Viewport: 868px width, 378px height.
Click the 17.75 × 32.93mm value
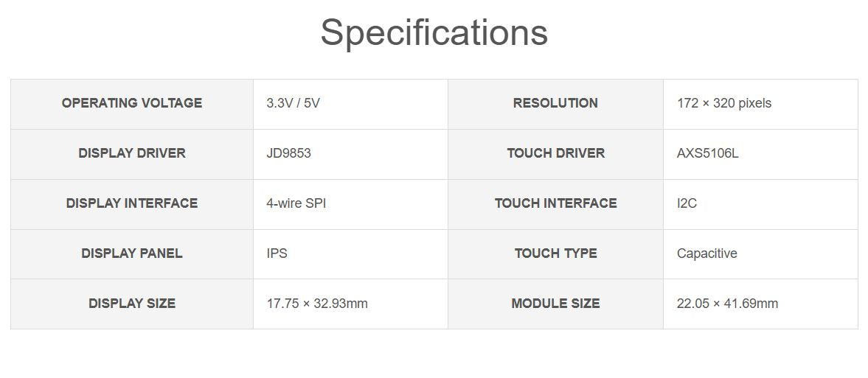[316, 304]
